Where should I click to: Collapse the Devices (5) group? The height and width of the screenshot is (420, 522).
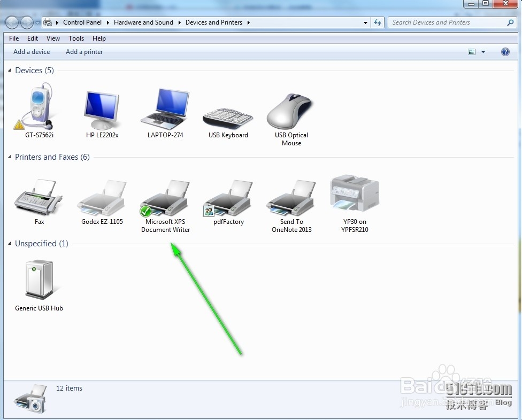click(10, 70)
